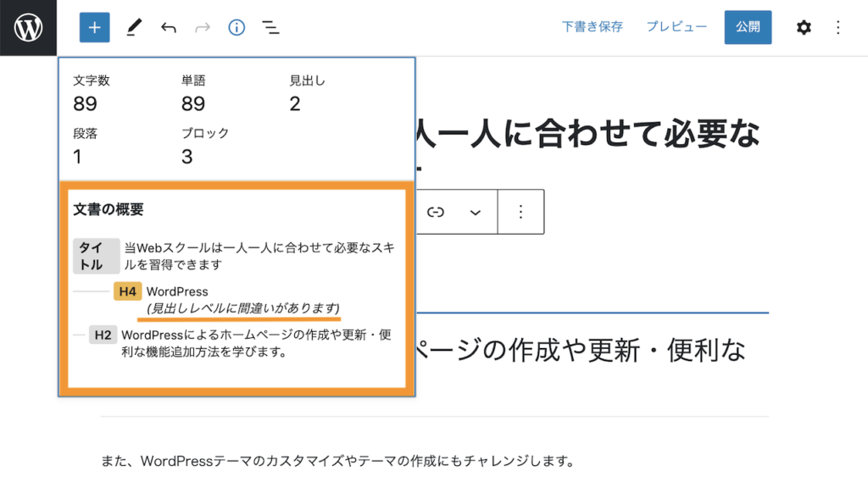Jump to the タイトル outline entry
The height and width of the screenshot is (493, 868).
(234, 256)
